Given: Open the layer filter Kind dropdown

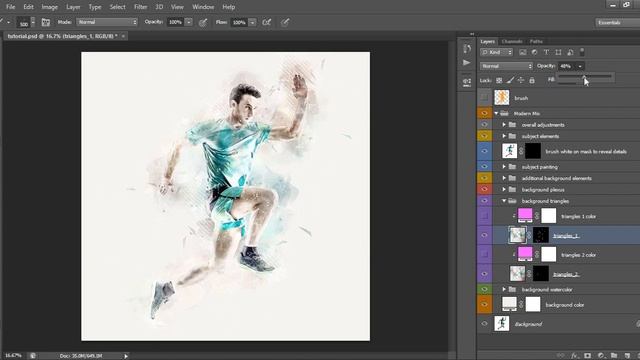Looking at the screenshot, I should 496,52.
